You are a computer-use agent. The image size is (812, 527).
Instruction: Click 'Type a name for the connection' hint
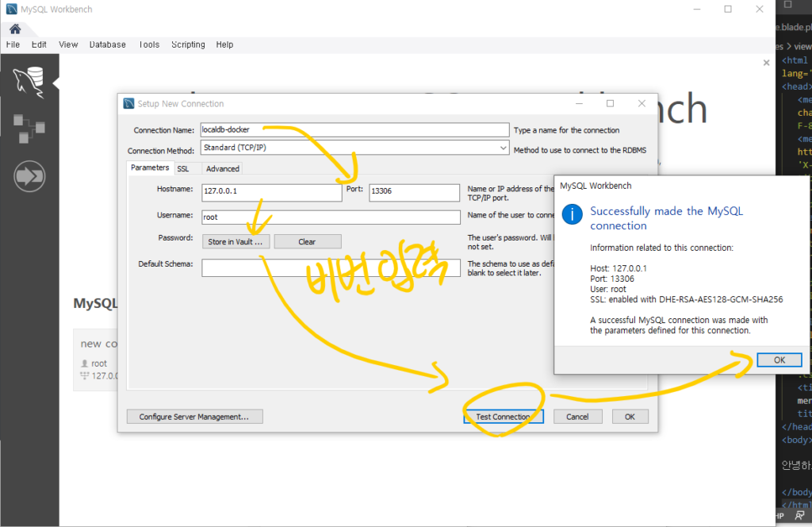pos(566,130)
